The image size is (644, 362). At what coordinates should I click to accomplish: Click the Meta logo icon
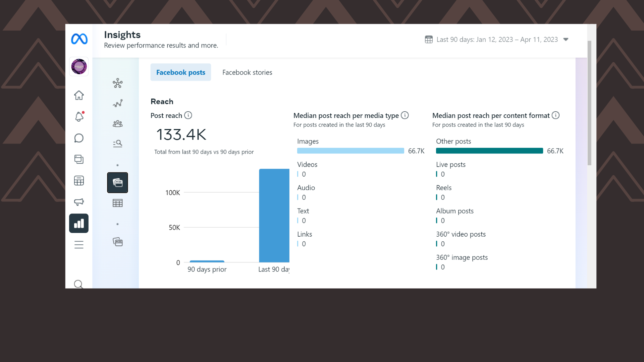pyautogui.click(x=79, y=39)
